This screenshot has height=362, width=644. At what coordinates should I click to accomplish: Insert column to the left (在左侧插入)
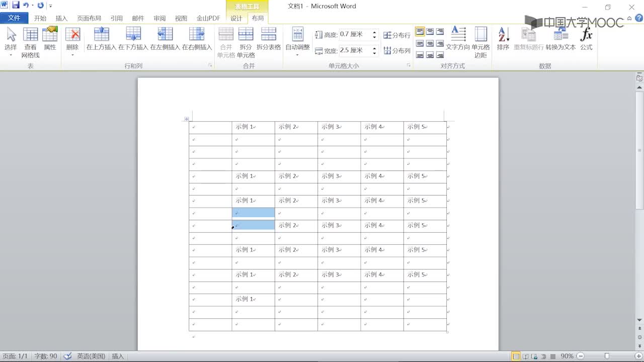point(165,39)
